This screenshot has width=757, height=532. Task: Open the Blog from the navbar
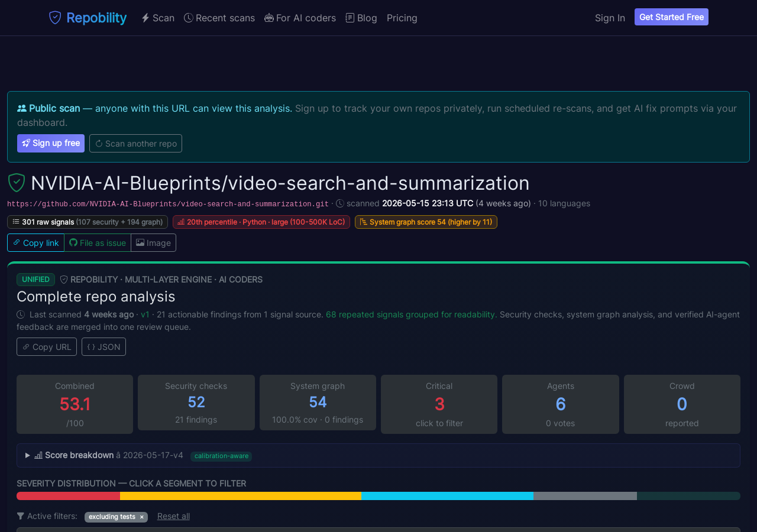[x=361, y=18]
